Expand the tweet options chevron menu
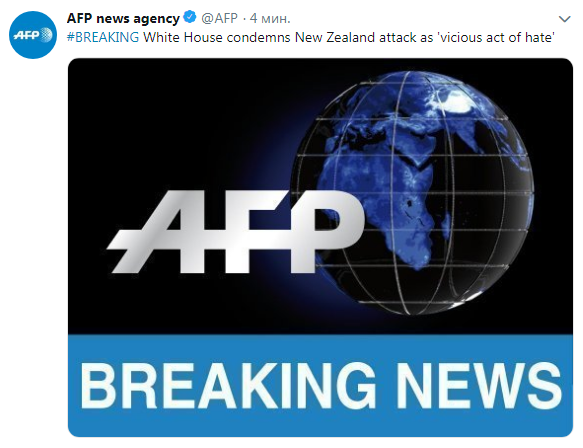This screenshot has height=448, width=583. point(564,19)
